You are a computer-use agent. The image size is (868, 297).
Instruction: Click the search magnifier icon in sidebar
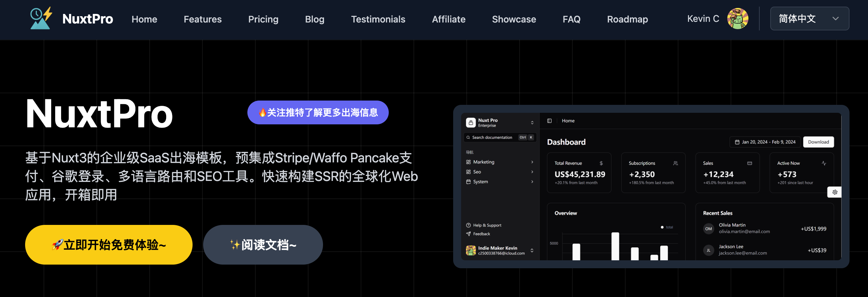coord(468,137)
